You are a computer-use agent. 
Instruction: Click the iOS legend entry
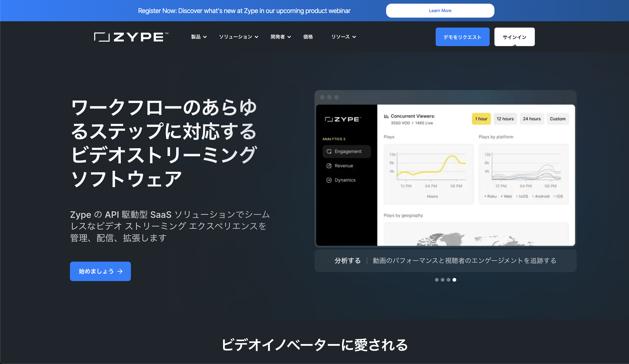(558, 196)
